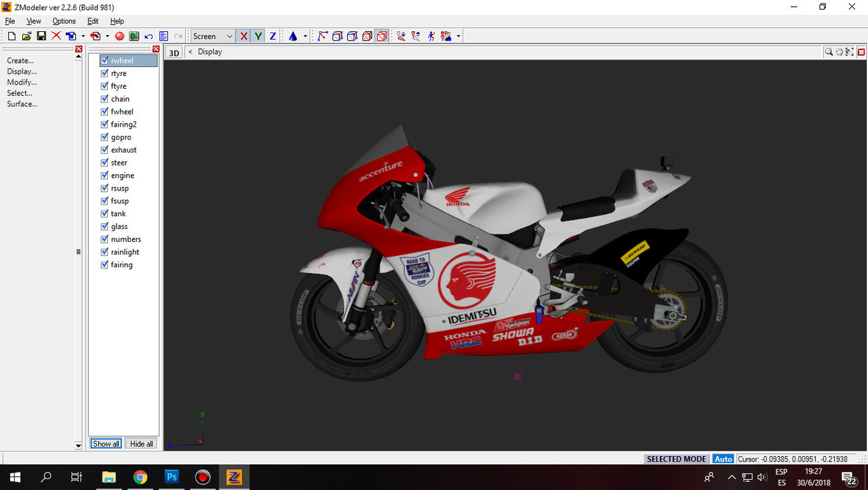Select the red-cross cube objects level icon

[x=367, y=36]
